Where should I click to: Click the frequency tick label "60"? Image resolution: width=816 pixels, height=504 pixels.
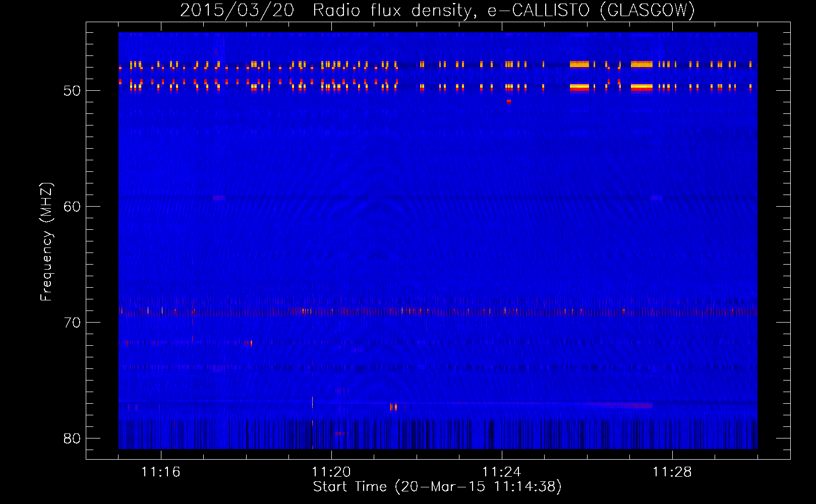tap(72, 207)
